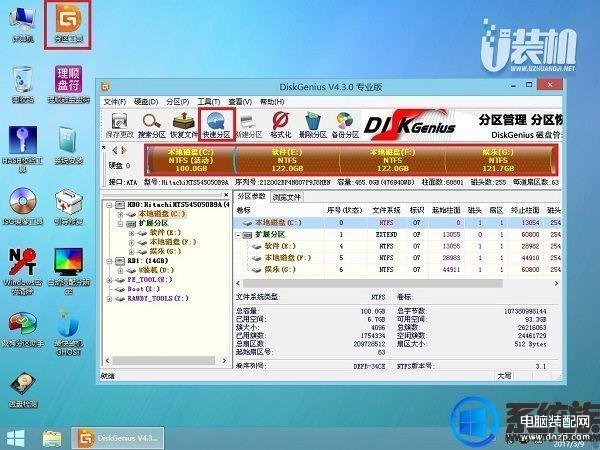
Task: Go to previous disk with left arrow
Action: pos(114,150)
